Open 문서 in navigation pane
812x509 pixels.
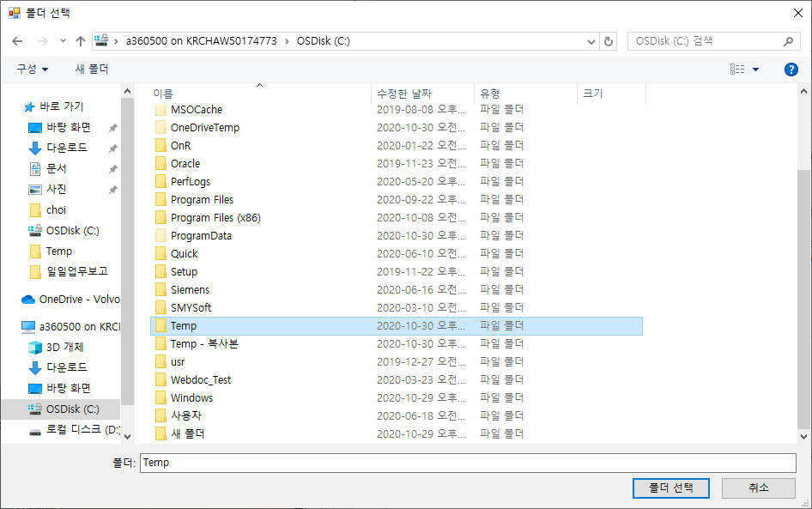pyautogui.click(x=48, y=169)
